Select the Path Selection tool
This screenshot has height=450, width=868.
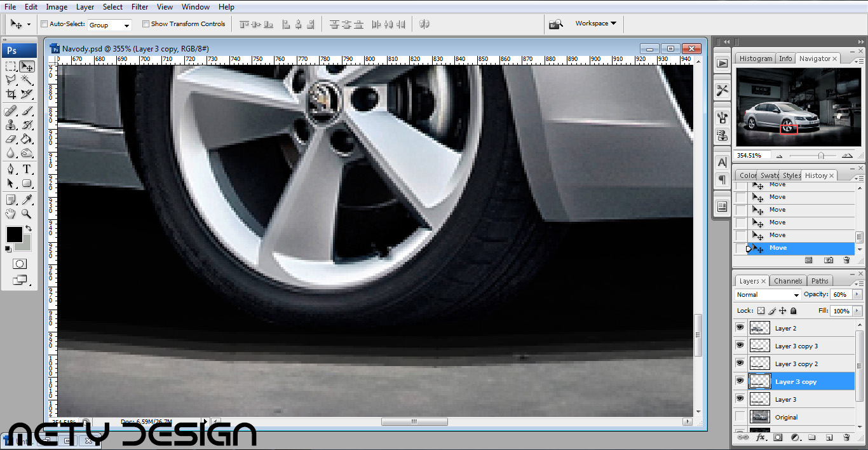tap(11, 184)
